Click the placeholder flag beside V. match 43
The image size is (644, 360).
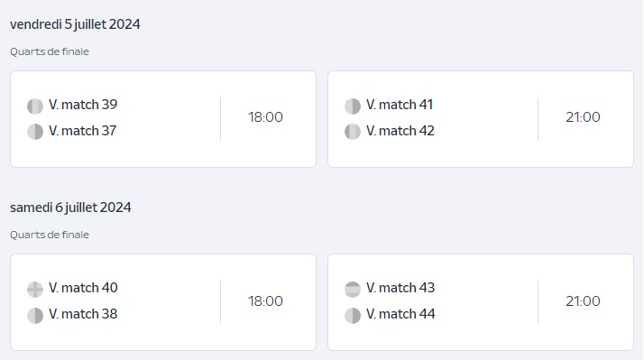(353, 290)
